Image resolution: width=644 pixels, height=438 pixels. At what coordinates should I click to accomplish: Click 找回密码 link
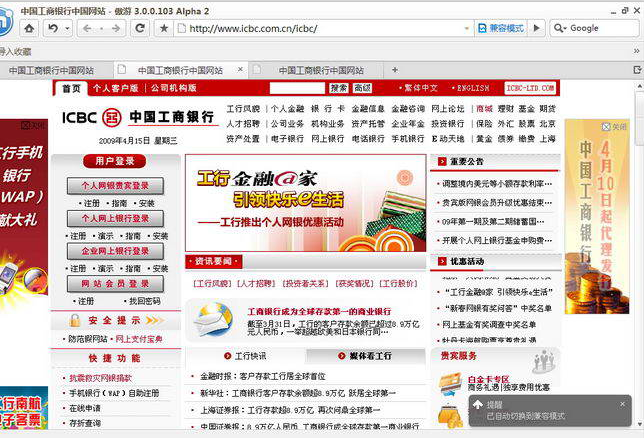(x=145, y=301)
